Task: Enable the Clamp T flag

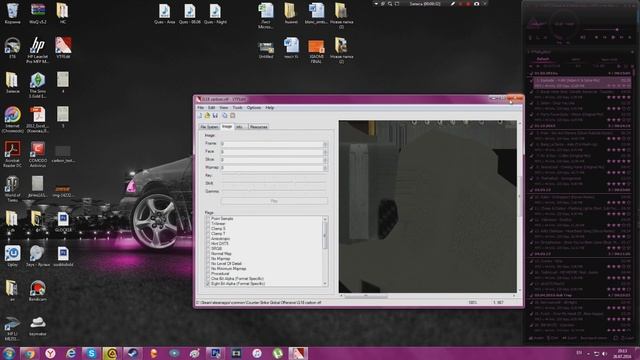Action: [208, 234]
